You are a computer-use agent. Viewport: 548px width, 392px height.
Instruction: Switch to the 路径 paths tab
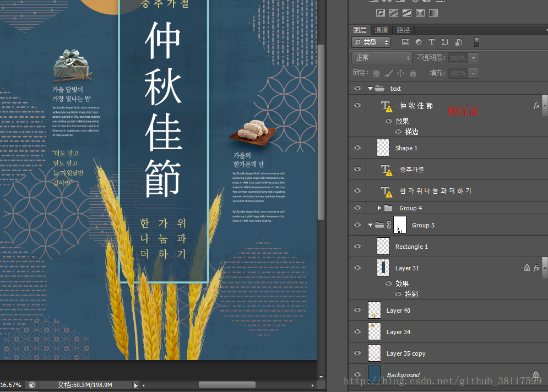(x=403, y=30)
